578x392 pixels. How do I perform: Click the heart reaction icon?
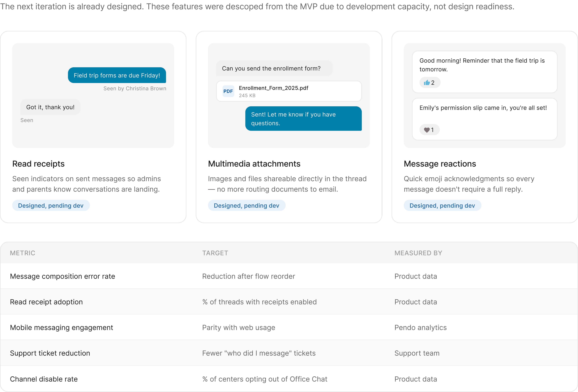click(427, 130)
